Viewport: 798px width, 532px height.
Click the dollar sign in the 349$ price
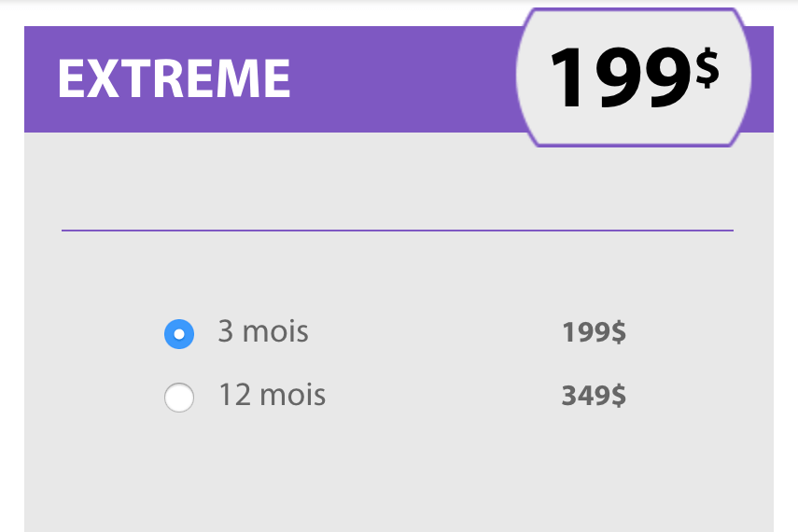[618, 396]
